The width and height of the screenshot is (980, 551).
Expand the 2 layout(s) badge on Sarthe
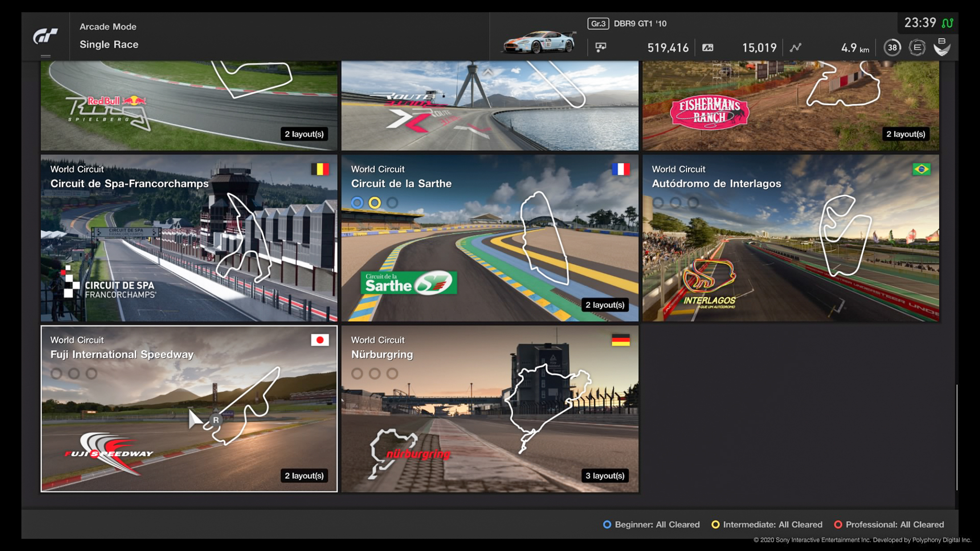tap(604, 305)
